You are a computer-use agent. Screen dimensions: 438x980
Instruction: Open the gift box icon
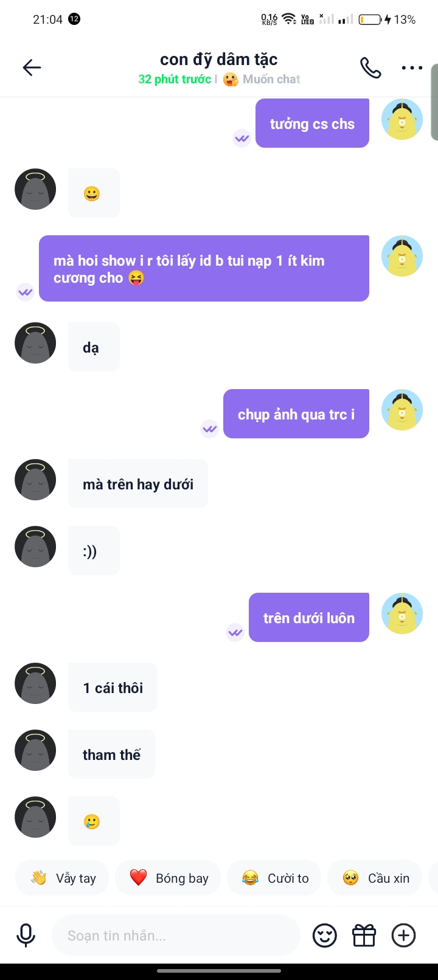coord(364,936)
